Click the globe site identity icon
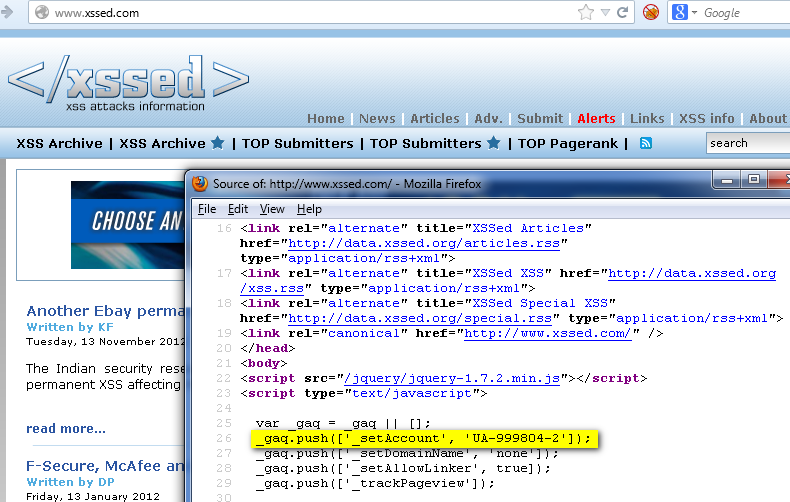The width and height of the screenshot is (790, 502). [x=42, y=12]
